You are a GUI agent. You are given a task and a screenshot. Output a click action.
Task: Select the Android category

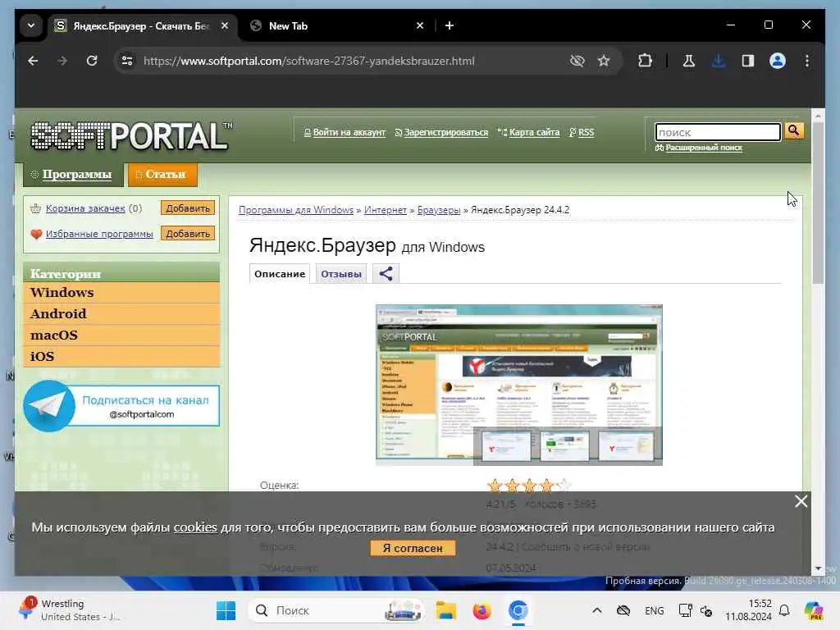[121, 314]
